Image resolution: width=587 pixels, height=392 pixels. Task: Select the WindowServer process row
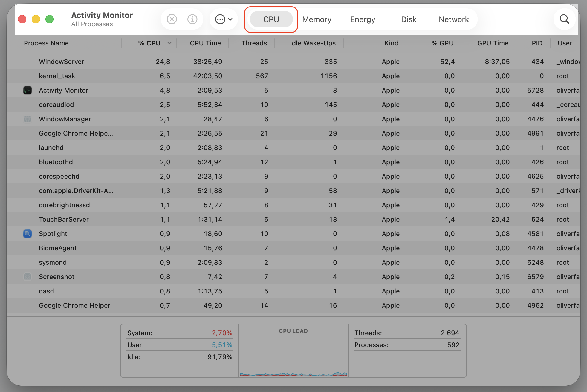coord(293,62)
